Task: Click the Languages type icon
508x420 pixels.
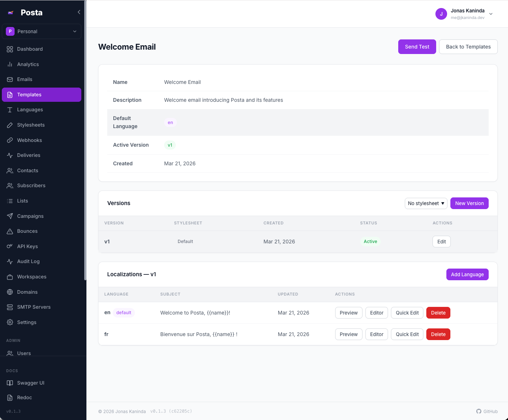Action: click(10, 110)
